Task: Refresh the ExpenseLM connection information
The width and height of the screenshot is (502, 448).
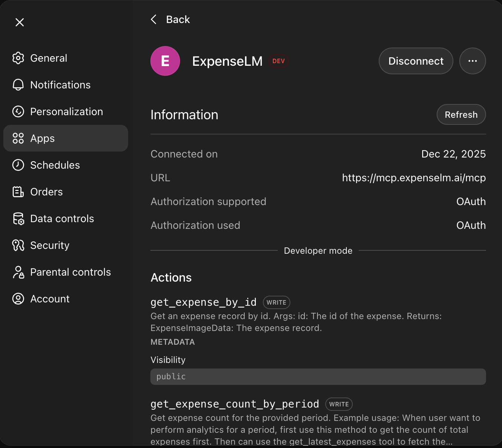Action: click(x=461, y=114)
